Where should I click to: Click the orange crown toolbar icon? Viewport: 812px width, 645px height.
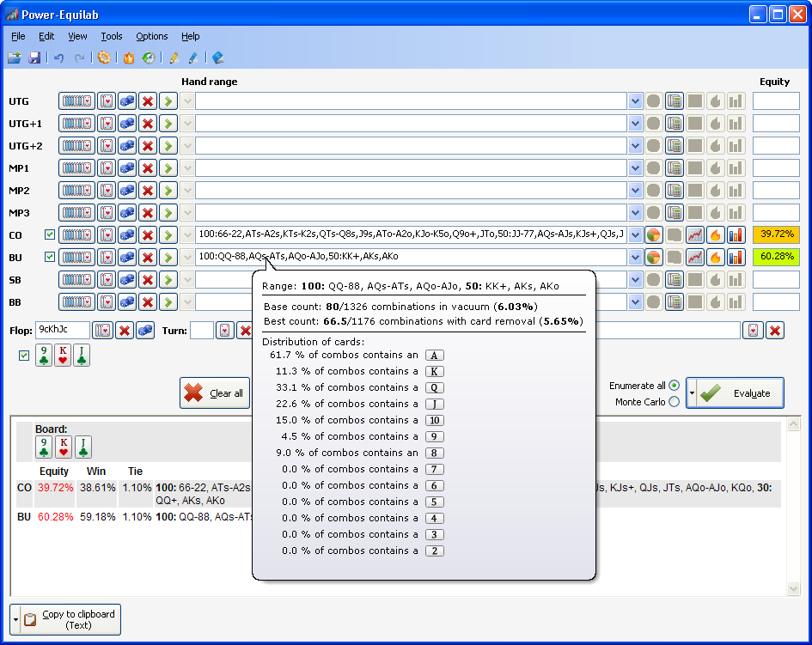pyautogui.click(x=128, y=58)
